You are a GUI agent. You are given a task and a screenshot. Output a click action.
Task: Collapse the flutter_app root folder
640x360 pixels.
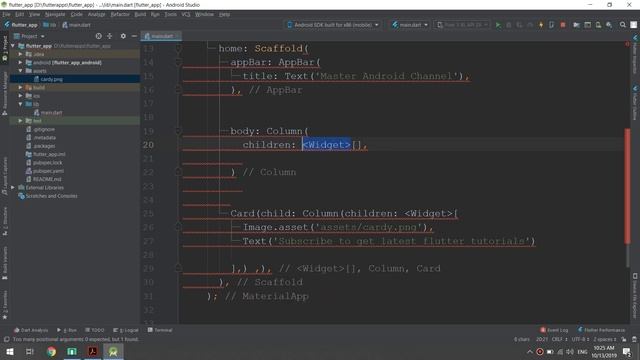pos(13,46)
